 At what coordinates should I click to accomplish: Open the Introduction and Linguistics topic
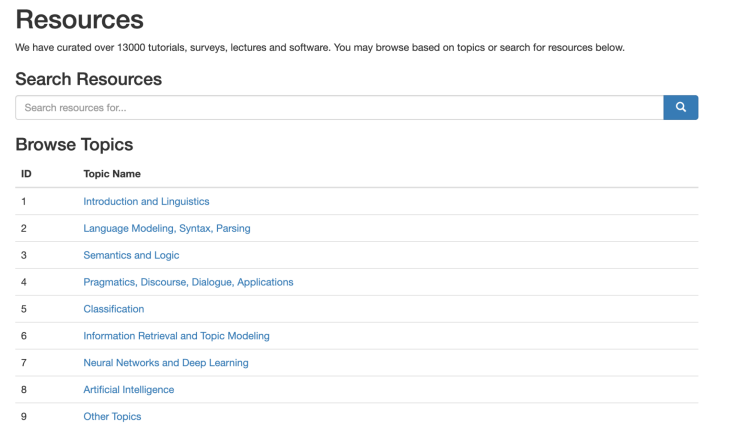pos(146,201)
